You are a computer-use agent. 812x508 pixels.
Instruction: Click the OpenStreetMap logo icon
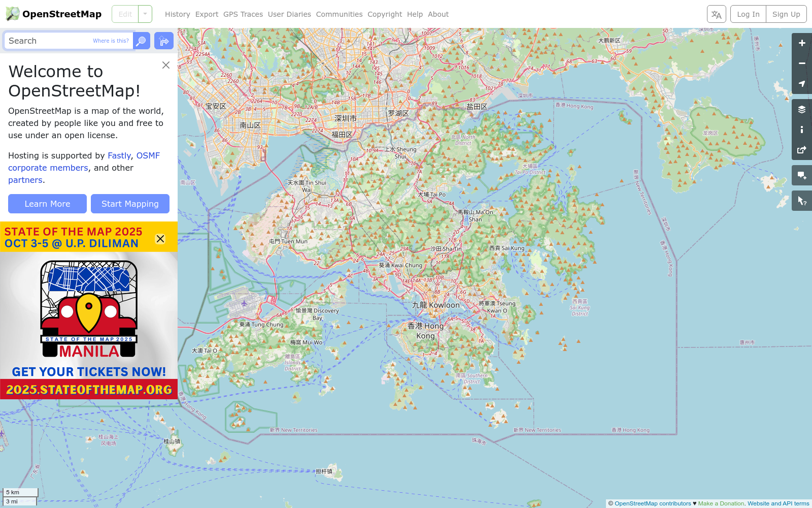13,14
